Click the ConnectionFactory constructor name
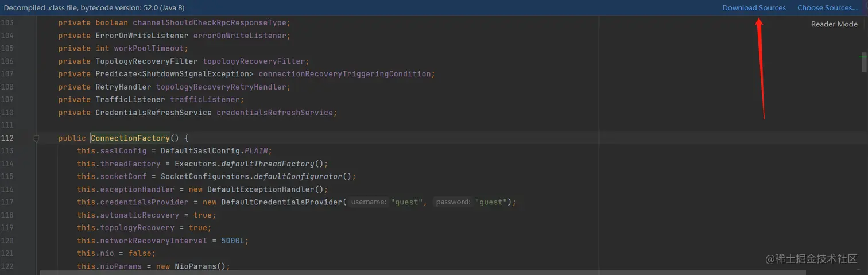This screenshot has height=275, width=868. [130, 138]
